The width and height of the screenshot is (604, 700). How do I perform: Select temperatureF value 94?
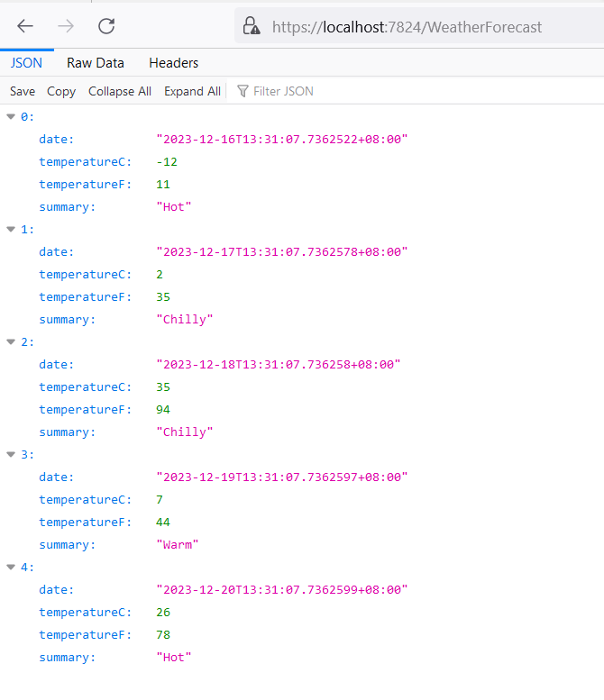pyautogui.click(x=163, y=409)
